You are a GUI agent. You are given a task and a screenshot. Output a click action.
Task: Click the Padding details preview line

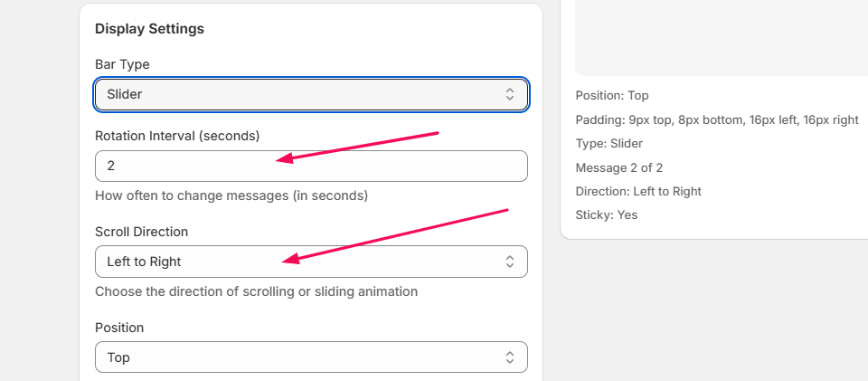pos(716,119)
